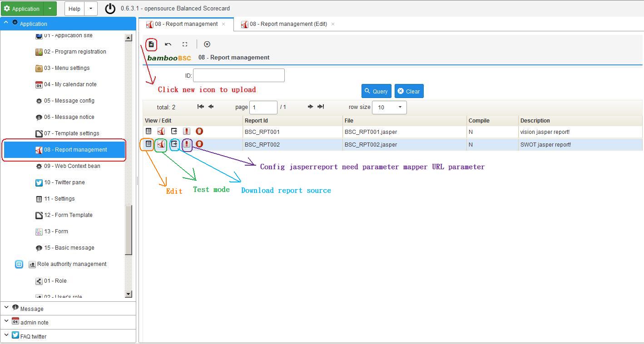The height and width of the screenshot is (344, 644).
Task: Click the power logout icon
Action: click(x=110, y=9)
